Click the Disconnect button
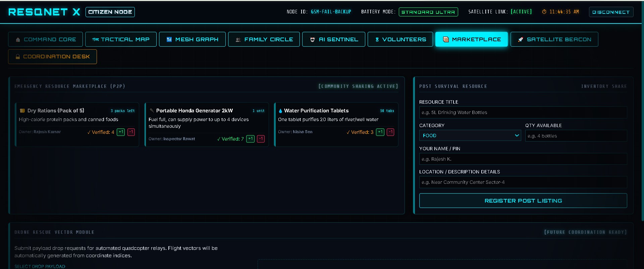The height and width of the screenshot is (269, 644). 611,12
